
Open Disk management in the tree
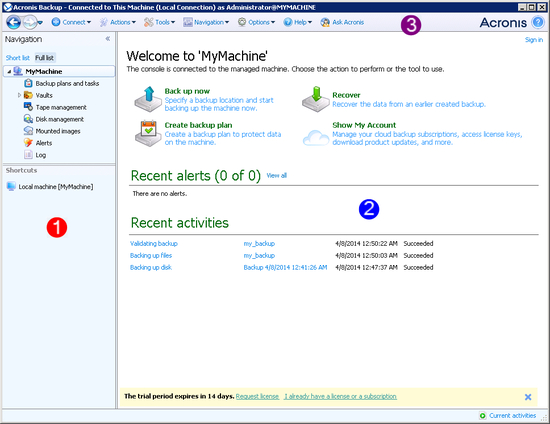pos(60,119)
